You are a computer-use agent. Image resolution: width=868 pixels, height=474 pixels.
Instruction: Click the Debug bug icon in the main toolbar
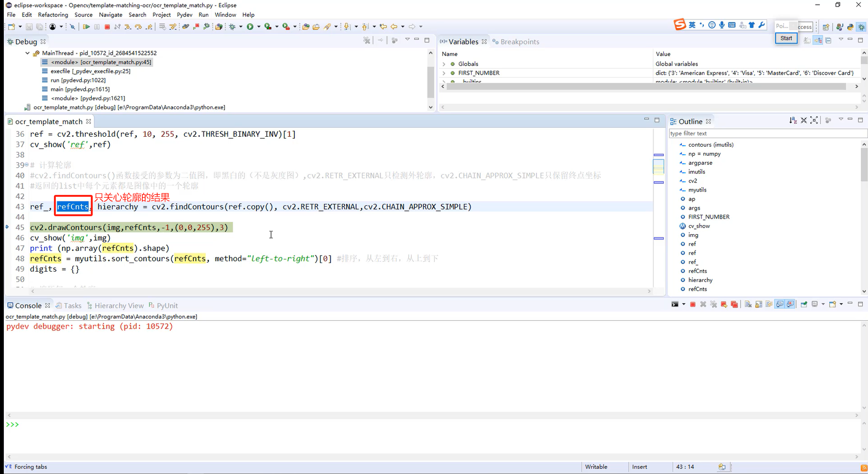(232, 26)
